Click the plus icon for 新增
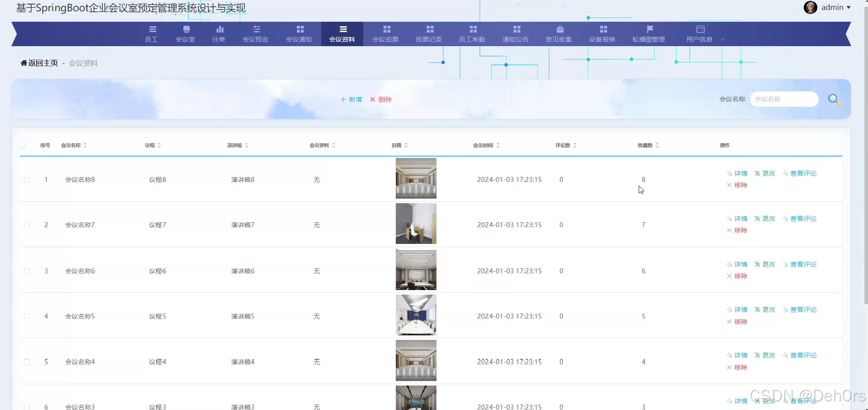Viewport: 868px width, 410px height. point(343,100)
